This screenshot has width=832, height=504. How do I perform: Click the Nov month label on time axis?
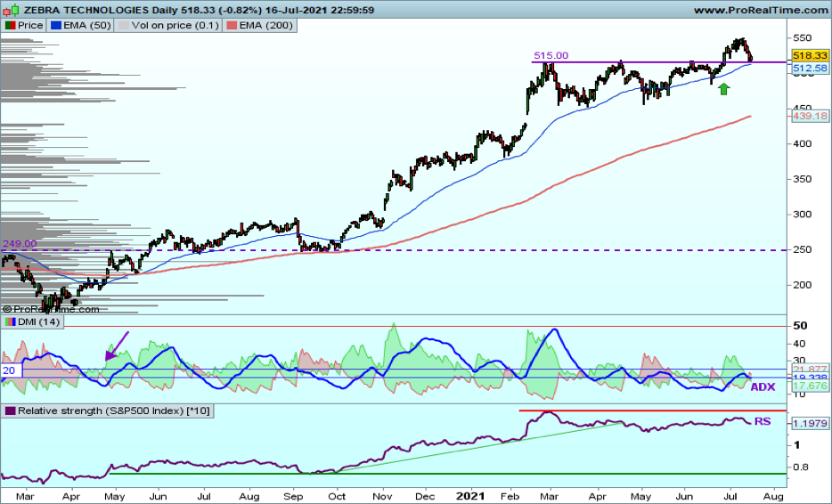pos(382,497)
